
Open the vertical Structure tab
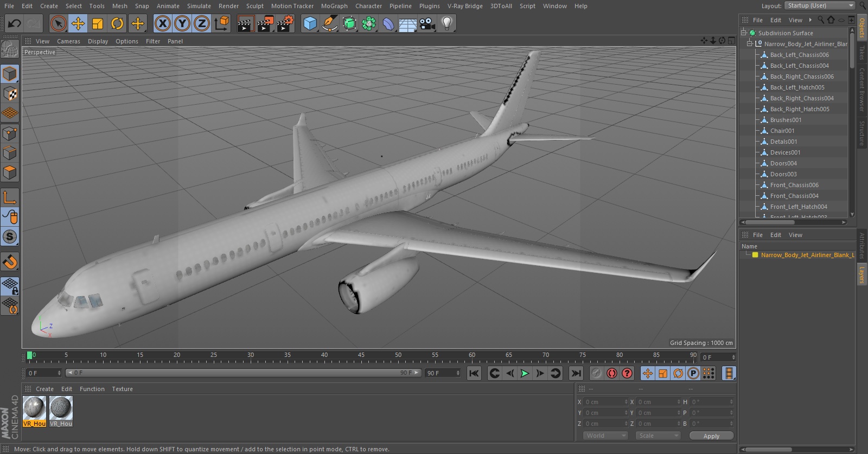coord(861,133)
